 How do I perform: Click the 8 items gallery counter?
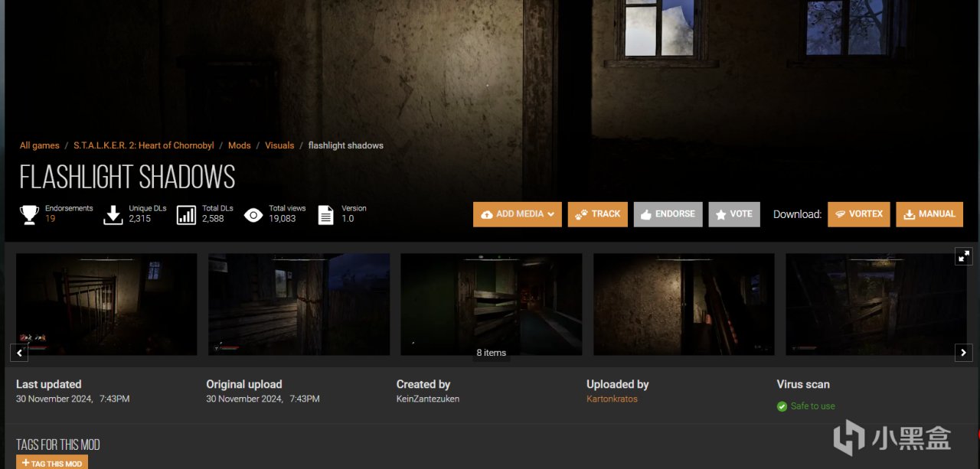[492, 353]
